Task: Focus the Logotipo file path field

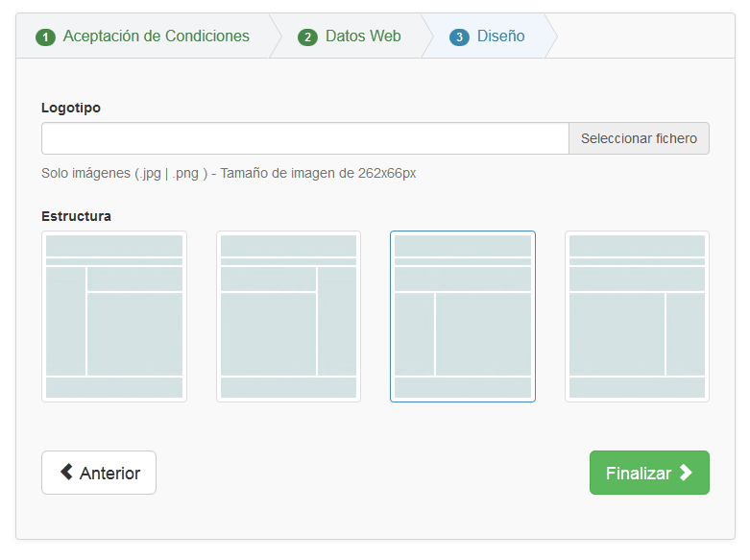Action: pyautogui.click(x=305, y=138)
